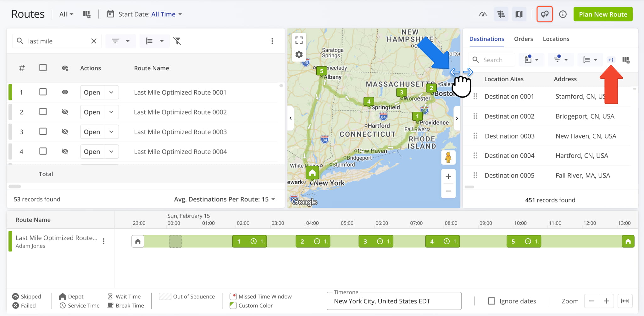Zoom in on the map
Viewport: 644px width, 316px height.
[x=448, y=176]
